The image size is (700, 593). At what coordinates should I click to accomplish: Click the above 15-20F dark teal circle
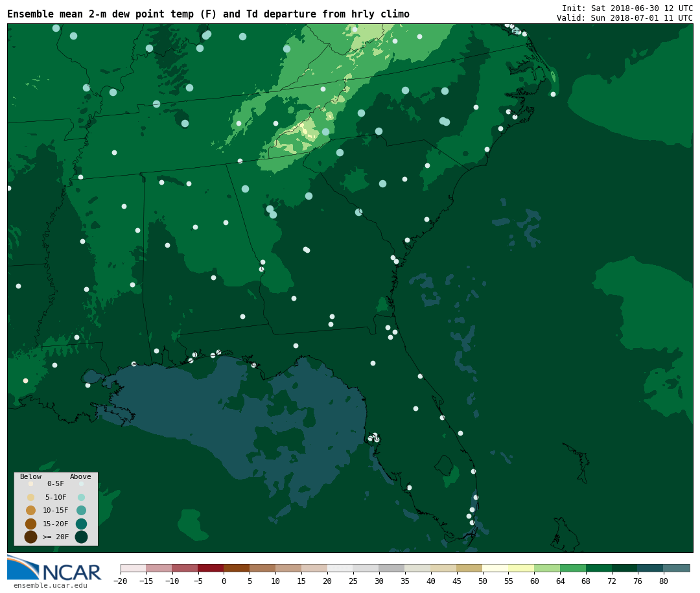coord(81,524)
